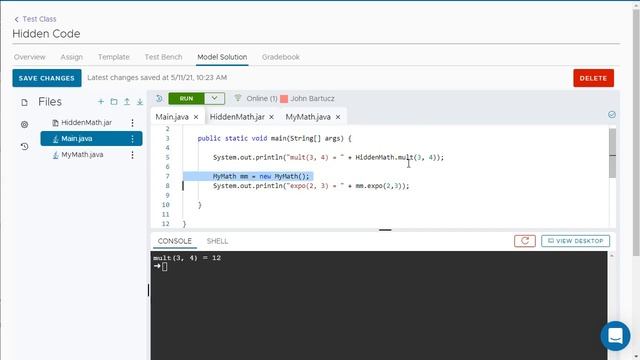The height and width of the screenshot is (360, 640).
Task: Click the red DELETE button
Action: coord(593,78)
